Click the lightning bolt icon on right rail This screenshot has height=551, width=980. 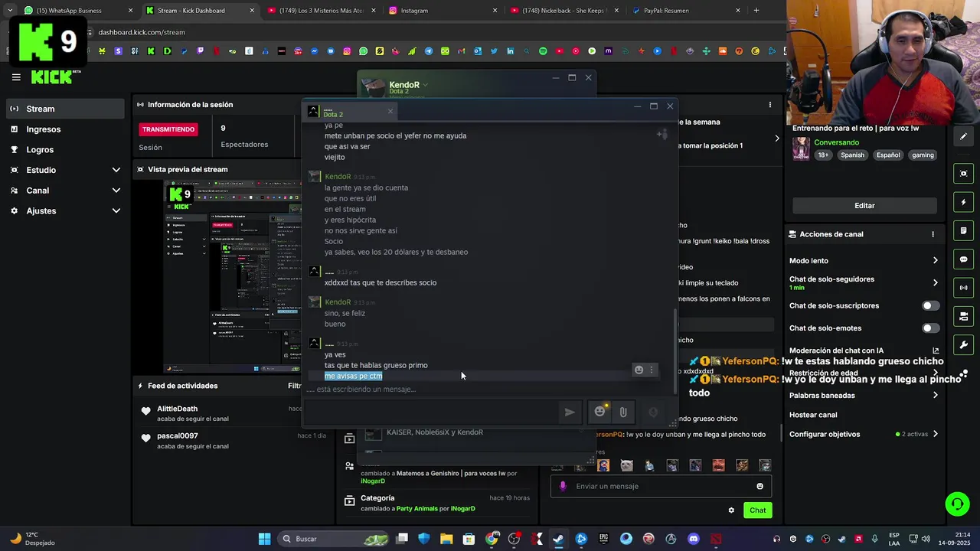(963, 202)
